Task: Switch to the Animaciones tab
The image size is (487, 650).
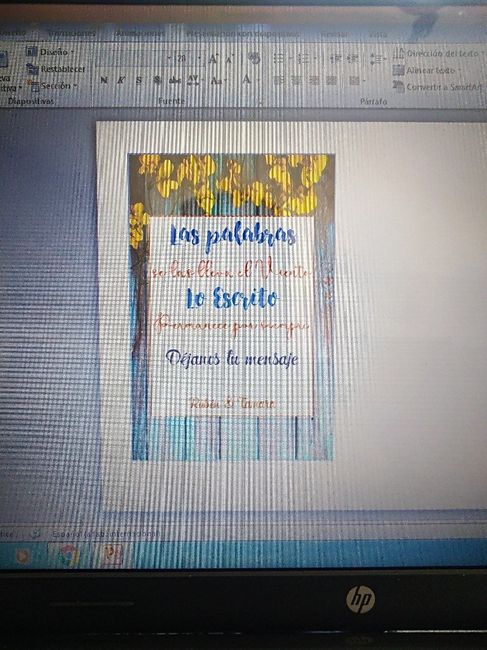Action: (x=140, y=33)
